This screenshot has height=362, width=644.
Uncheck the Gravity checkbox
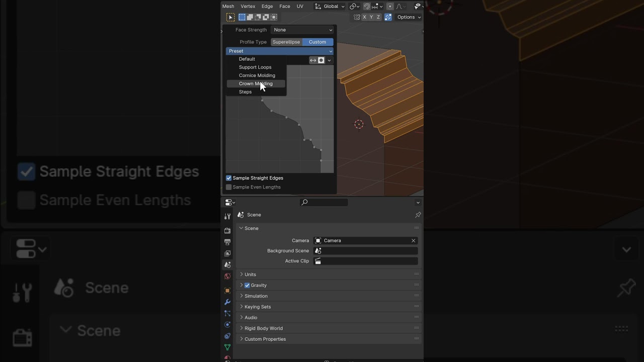click(x=247, y=285)
